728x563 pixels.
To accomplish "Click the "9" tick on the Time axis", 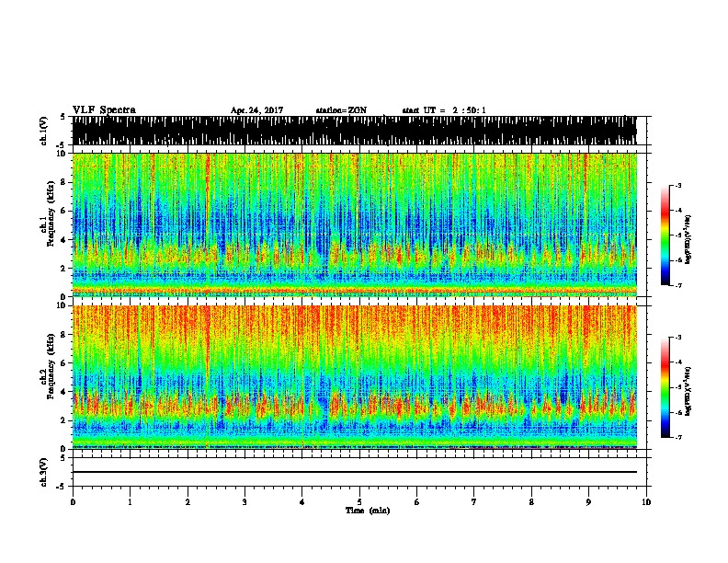I will tap(588, 502).
